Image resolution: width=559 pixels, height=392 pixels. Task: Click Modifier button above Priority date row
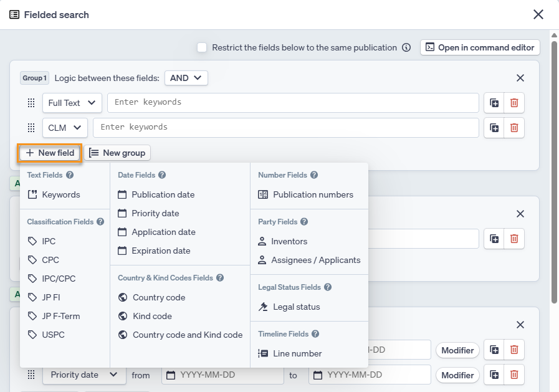pos(457,350)
